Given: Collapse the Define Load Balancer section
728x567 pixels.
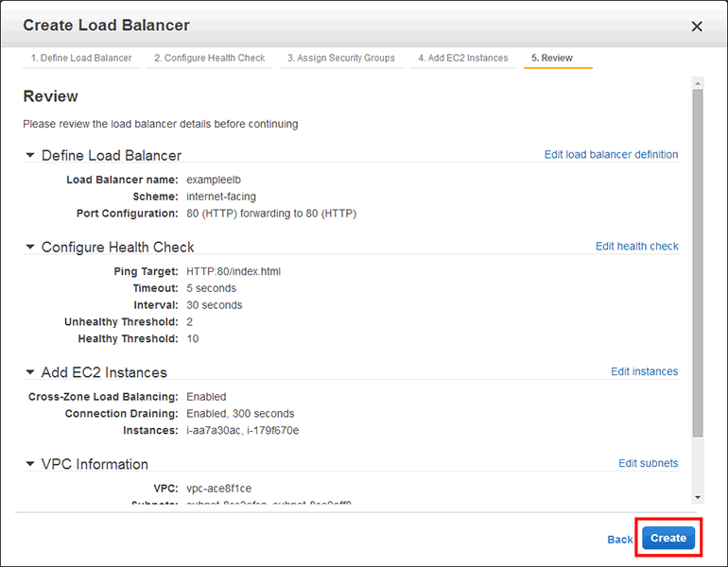Looking at the screenshot, I should coord(30,155).
